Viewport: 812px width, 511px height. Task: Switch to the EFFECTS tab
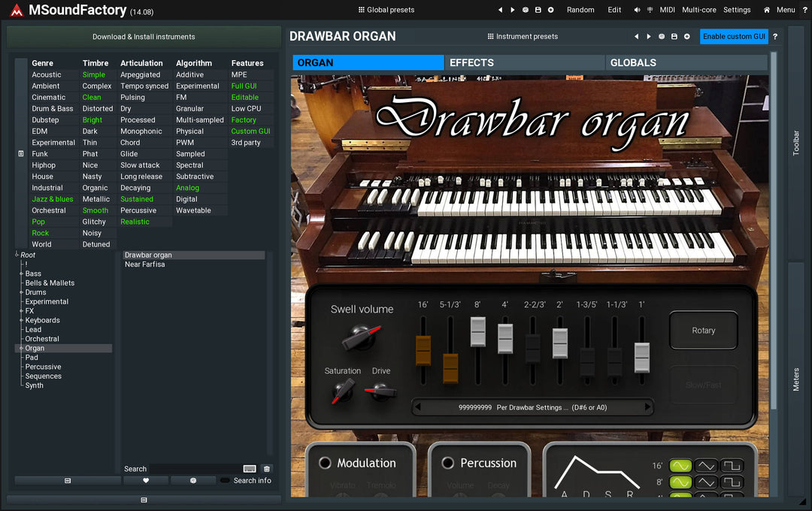525,62
